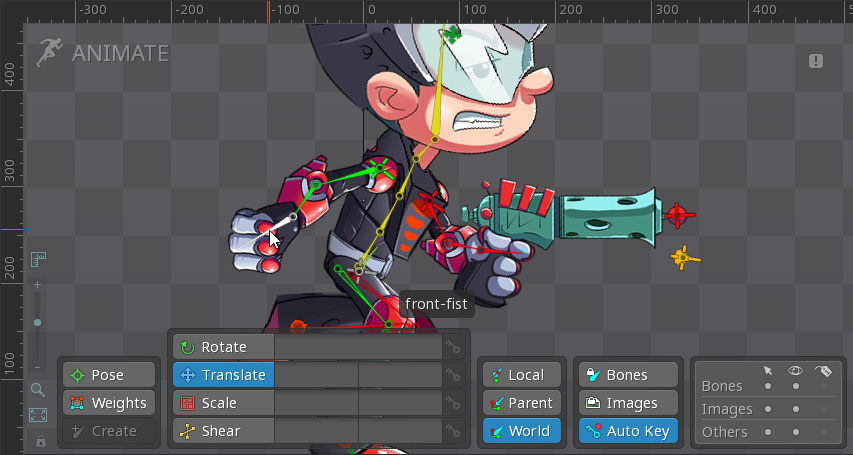The height and width of the screenshot is (455, 853).
Task: Click the key icon beside Rotate
Action: (x=454, y=347)
